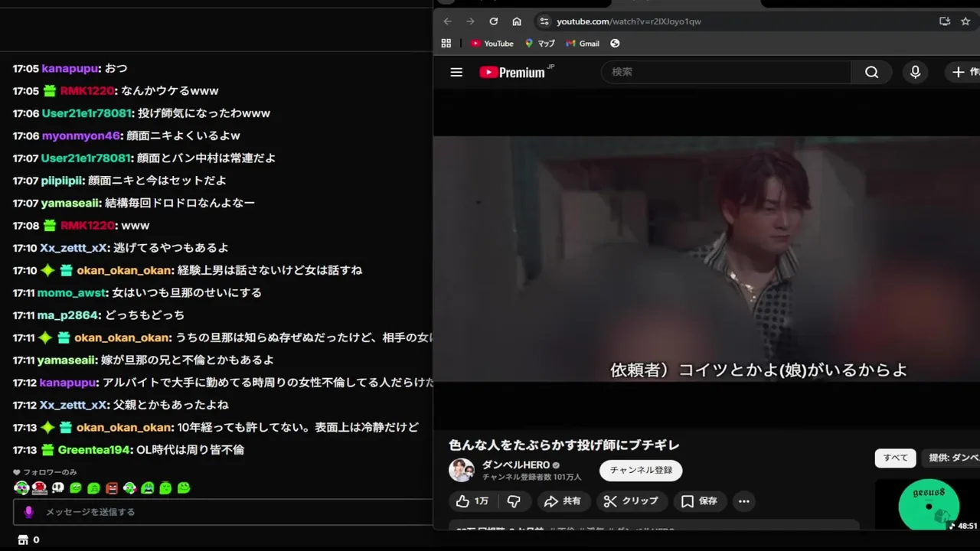Select the すべて filter chip
This screenshot has height=551, width=980.
coord(896,458)
